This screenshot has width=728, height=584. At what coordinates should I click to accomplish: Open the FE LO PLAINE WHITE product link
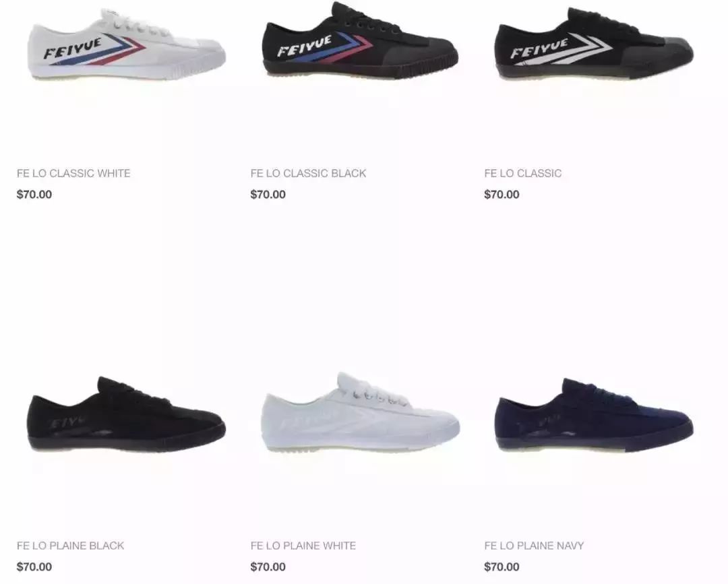click(303, 546)
